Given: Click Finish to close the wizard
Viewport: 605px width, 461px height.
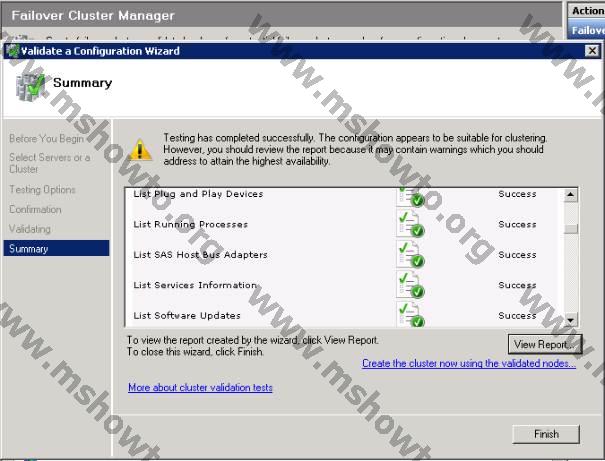Looking at the screenshot, I should click(546, 434).
